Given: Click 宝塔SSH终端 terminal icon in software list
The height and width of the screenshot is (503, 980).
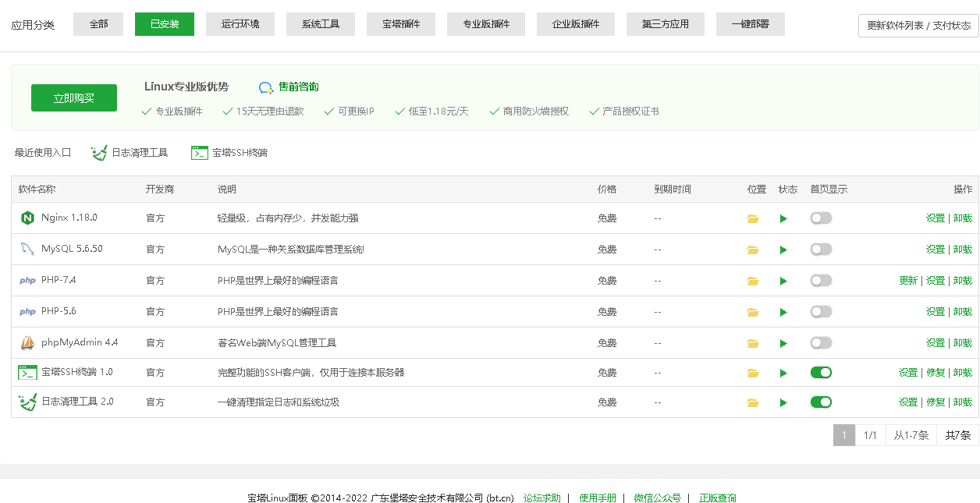Looking at the screenshot, I should pos(27,373).
